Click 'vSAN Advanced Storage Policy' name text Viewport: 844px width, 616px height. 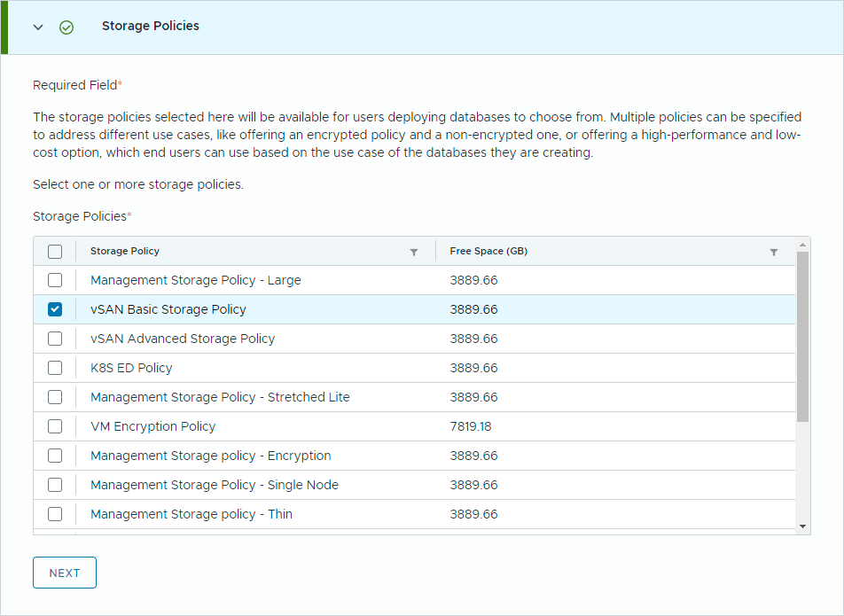[x=183, y=339]
